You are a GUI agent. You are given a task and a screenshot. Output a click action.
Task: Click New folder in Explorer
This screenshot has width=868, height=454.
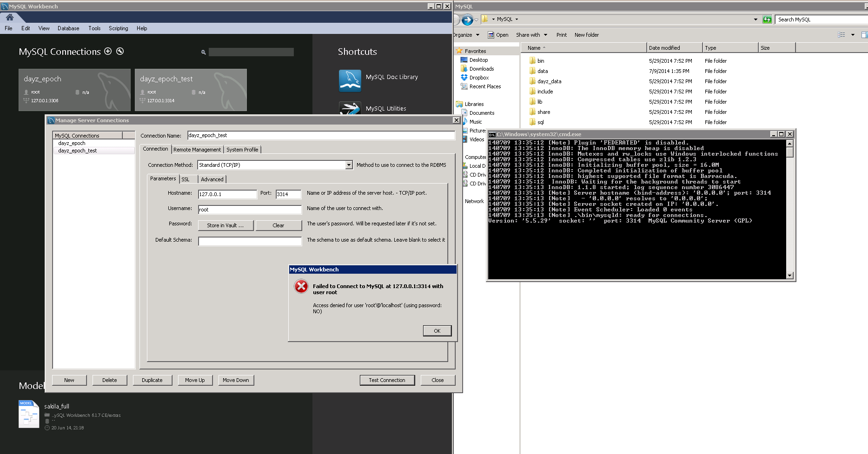pos(587,35)
